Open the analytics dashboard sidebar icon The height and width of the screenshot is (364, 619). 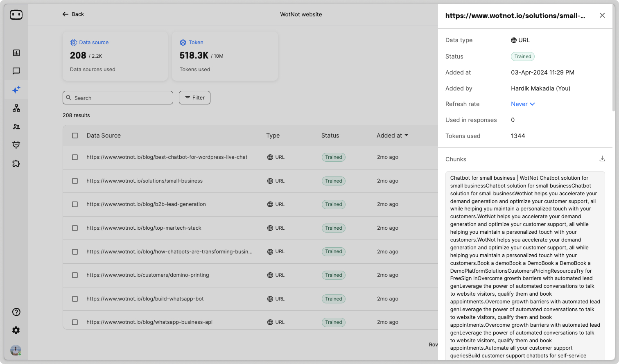[x=16, y=53]
